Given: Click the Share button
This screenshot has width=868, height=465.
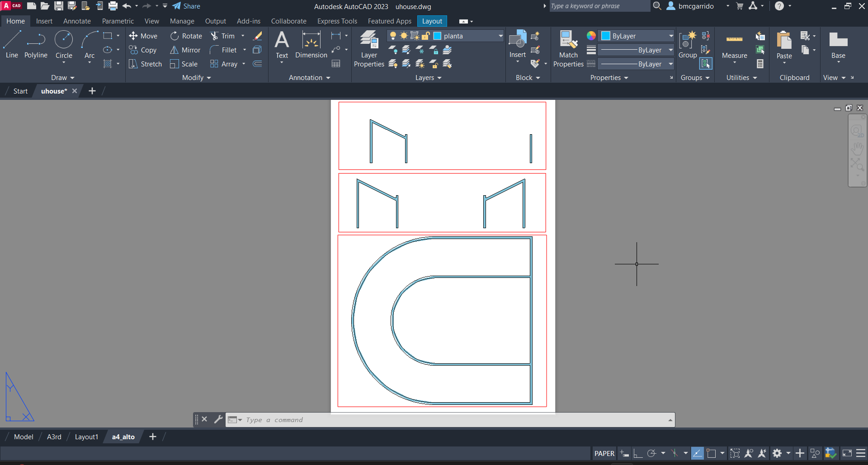Looking at the screenshot, I should (186, 6).
